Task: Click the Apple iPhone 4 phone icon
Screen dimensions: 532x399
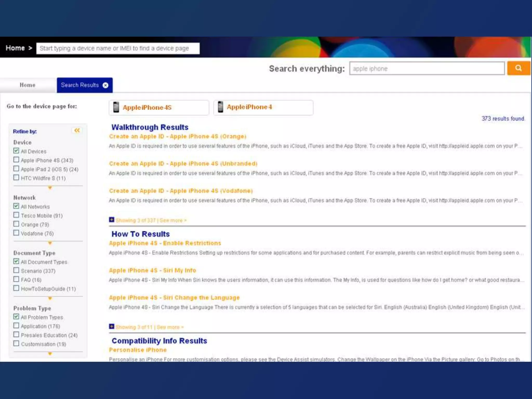Action: click(x=220, y=107)
